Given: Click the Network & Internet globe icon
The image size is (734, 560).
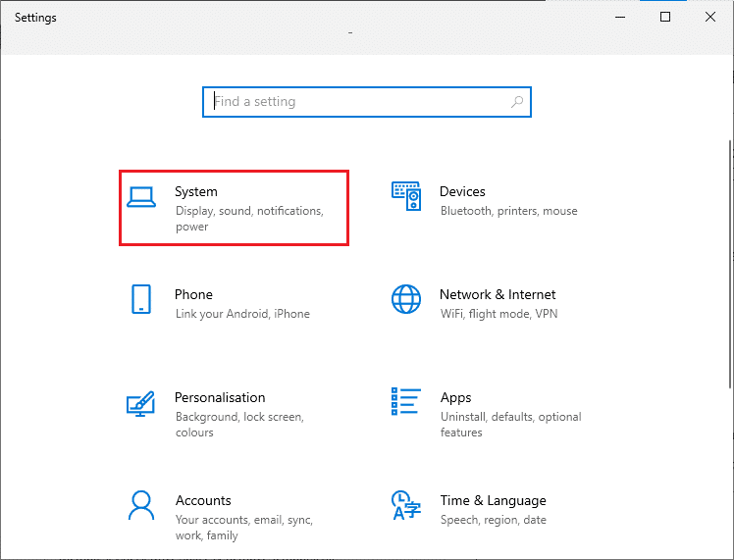Looking at the screenshot, I should click(406, 299).
